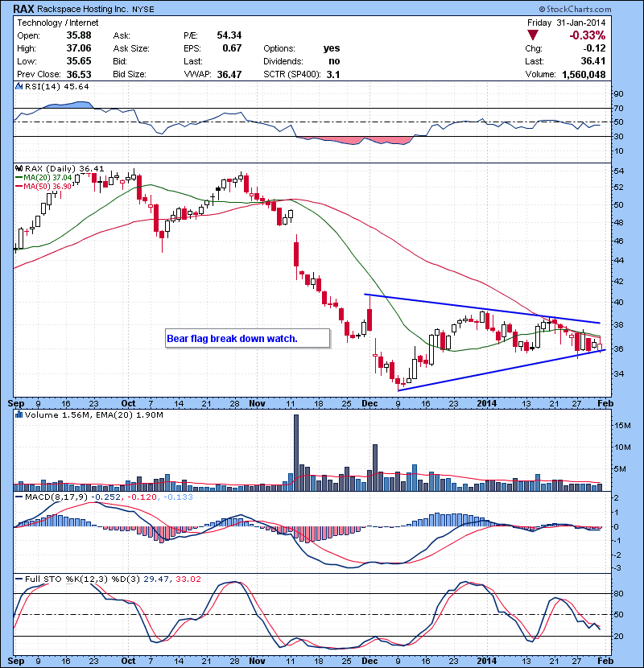Click the MA(20) 37.04 legend entry

click(44, 178)
